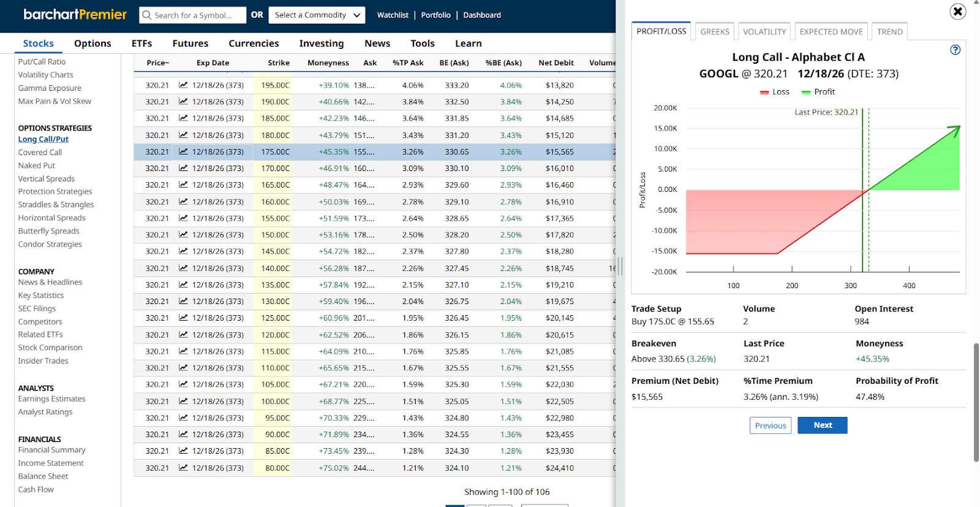Open chart icon for 150.00C strike row

pos(183,235)
